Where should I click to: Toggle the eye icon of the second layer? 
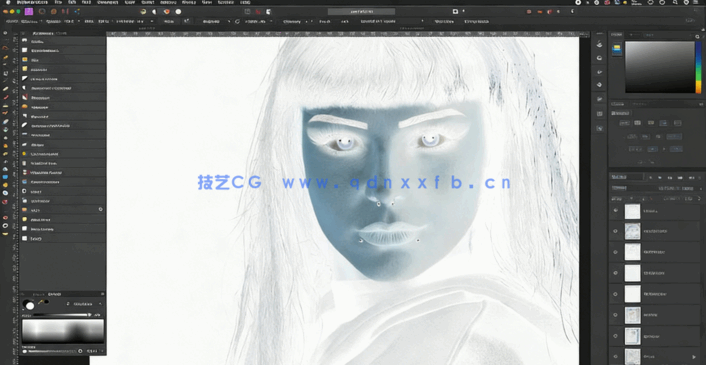tap(615, 231)
